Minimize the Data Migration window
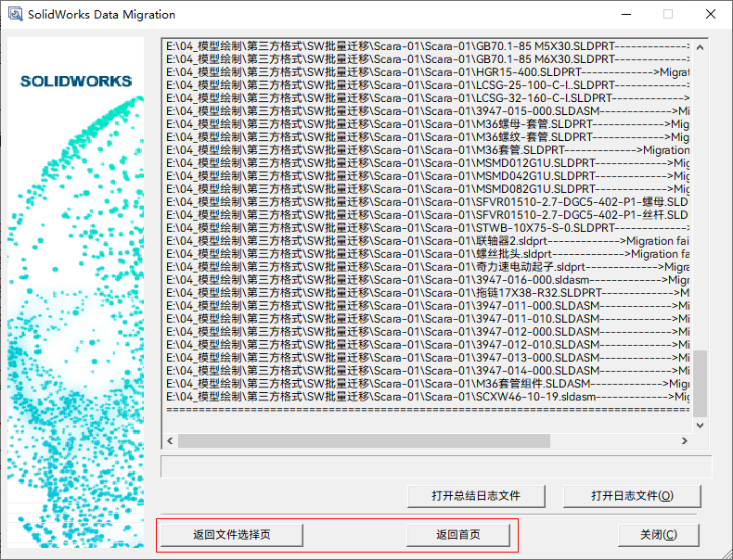This screenshot has width=733, height=560. coord(626,14)
